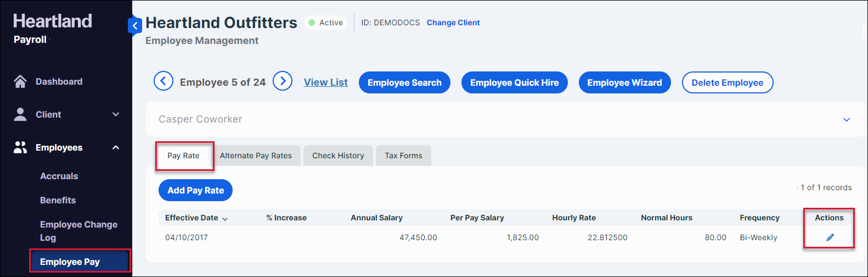
Task: Click the Casper Coworker name
Action: [x=200, y=119]
